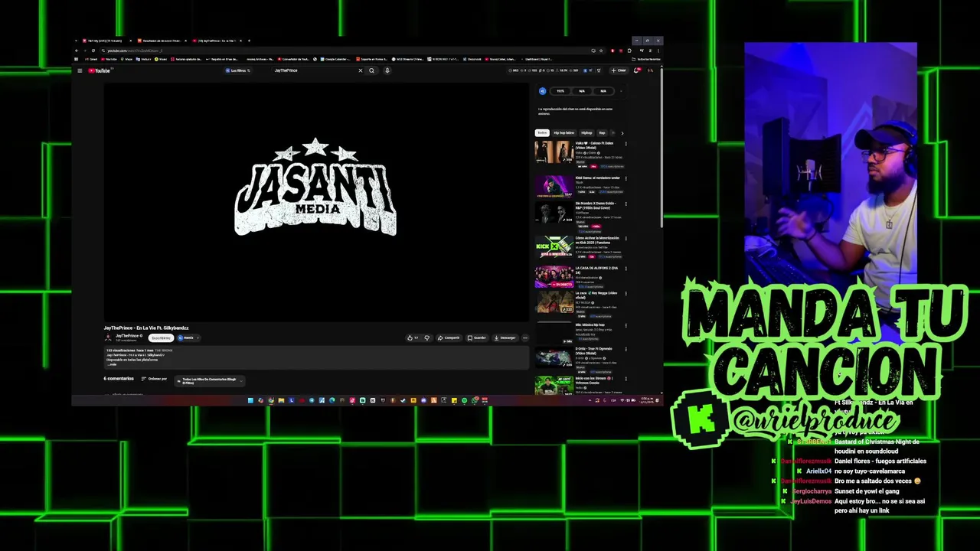The image size is (980, 551).
Task: Click the 'Los filtros' extension button
Action: pos(238,70)
